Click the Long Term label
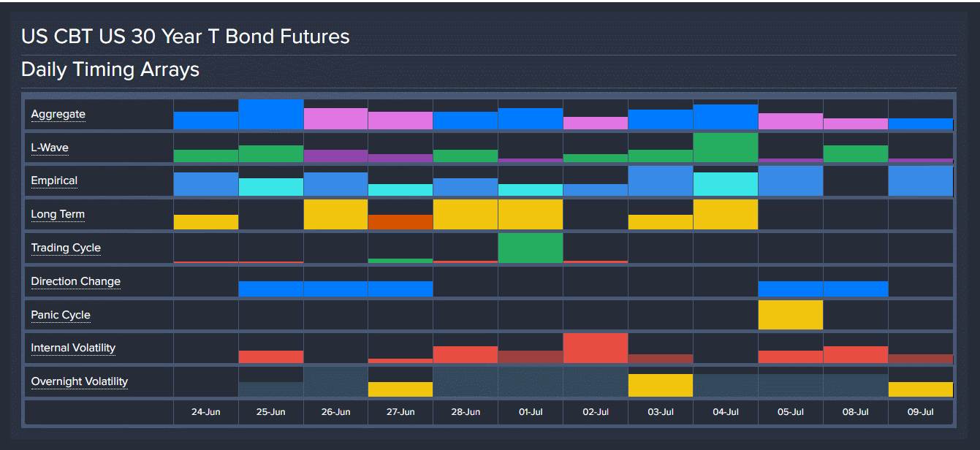 (58, 214)
